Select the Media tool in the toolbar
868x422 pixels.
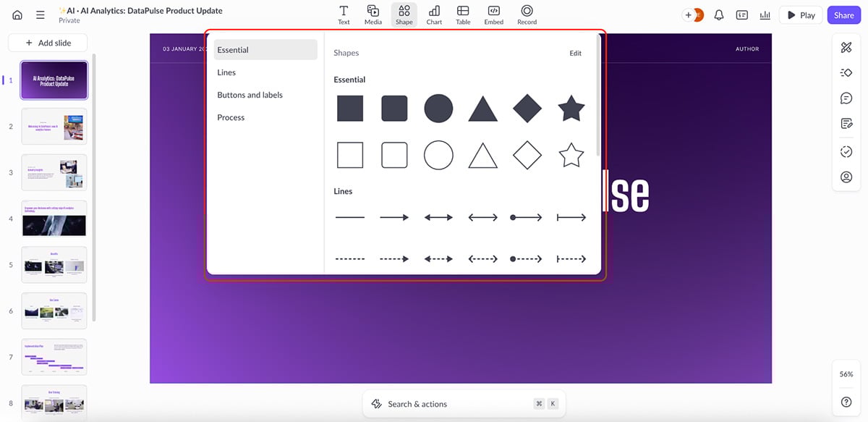373,14
